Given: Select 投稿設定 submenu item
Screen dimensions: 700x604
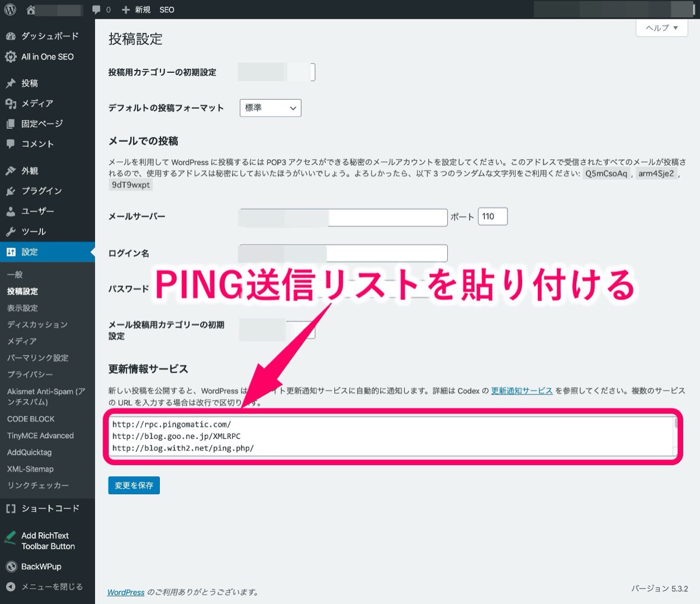Looking at the screenshot, I should 22,291.
